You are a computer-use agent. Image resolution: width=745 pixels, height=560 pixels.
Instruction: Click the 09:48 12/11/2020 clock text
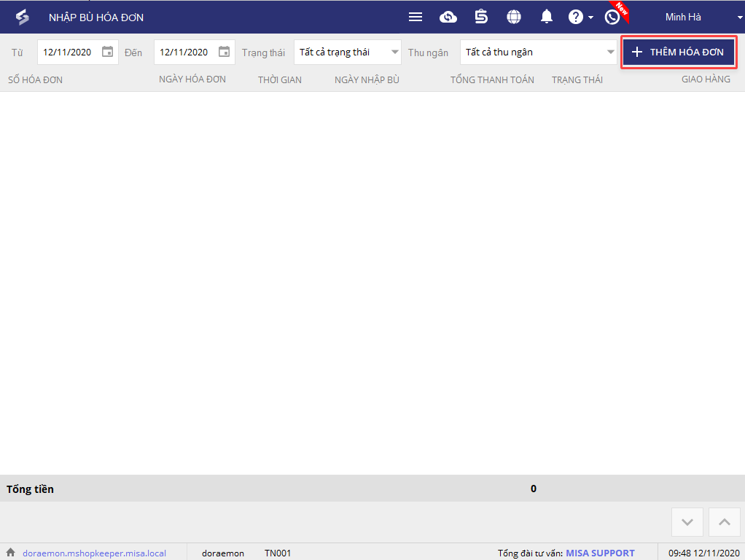(x=704, y=553)
